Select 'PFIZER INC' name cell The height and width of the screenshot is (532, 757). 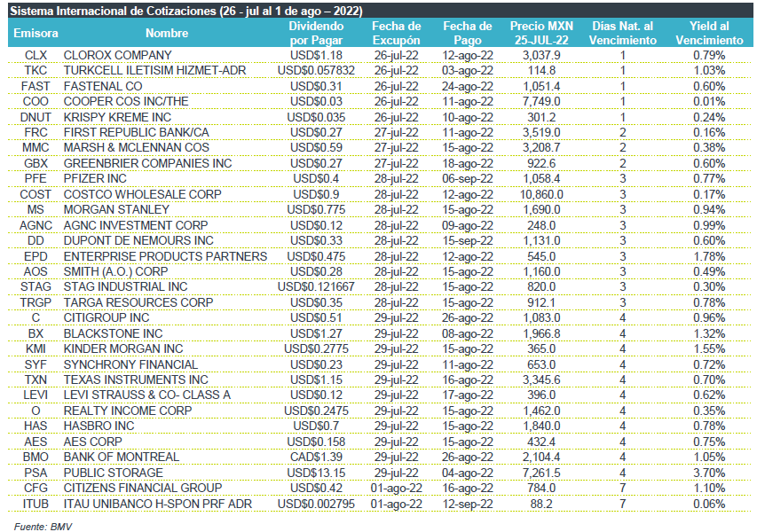(x=95, y=178)
